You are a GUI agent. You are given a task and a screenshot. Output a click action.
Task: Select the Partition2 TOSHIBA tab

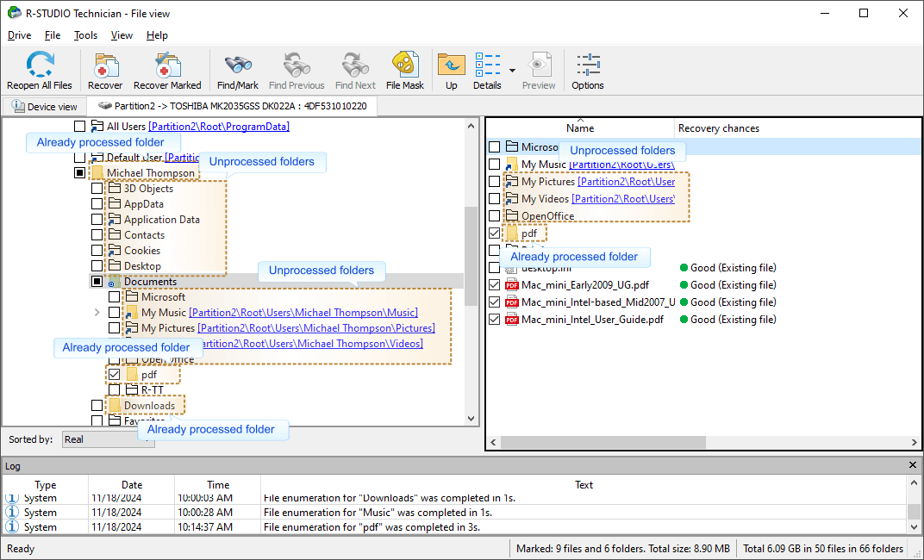232,106
